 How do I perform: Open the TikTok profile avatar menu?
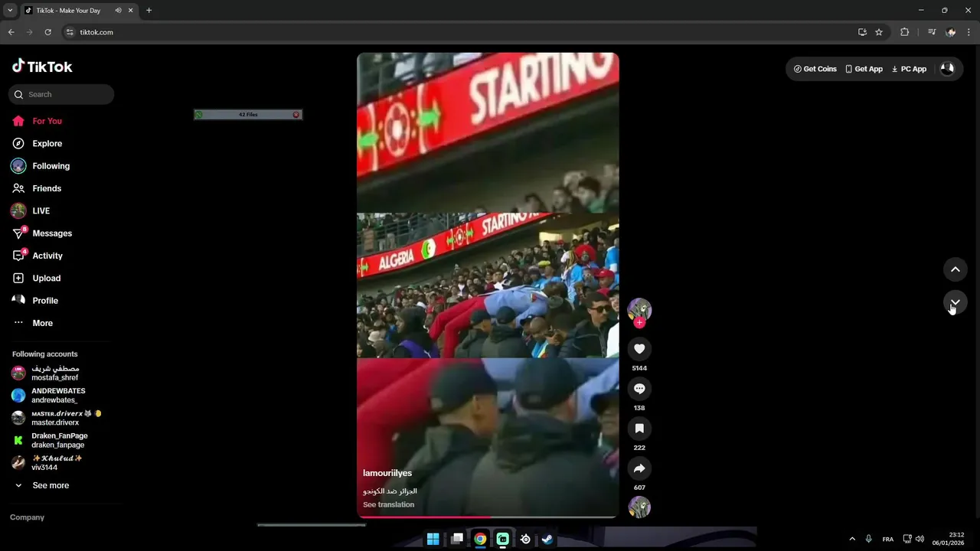(x=947, y=69)
